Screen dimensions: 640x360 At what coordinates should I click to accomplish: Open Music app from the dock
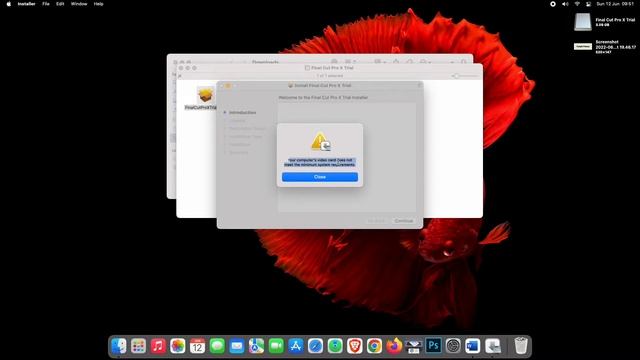click(158, 346)
